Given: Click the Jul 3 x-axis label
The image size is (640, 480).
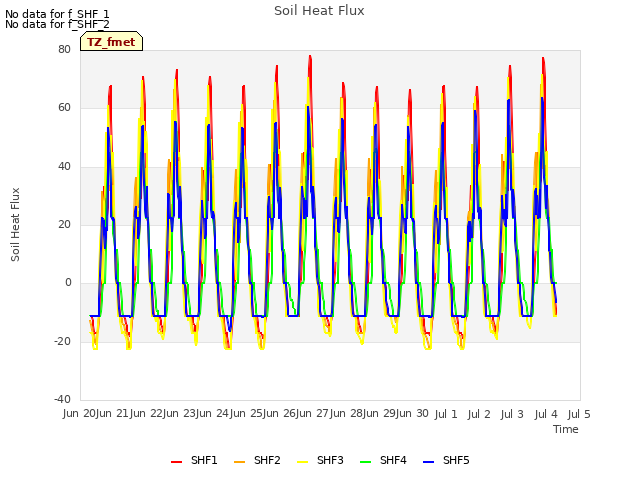Looking at the screenshot, I should click(512, 415).
